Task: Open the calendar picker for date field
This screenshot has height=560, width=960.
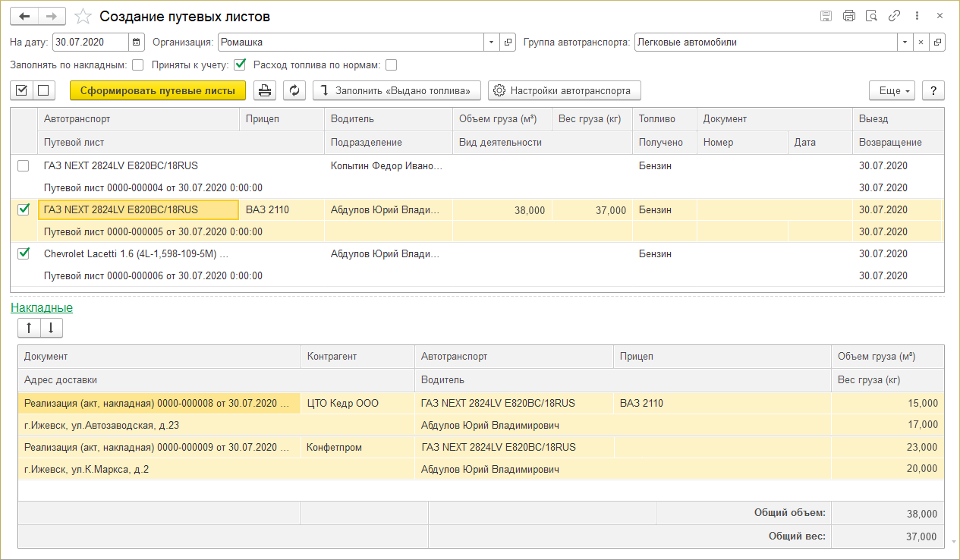Action: [137, 42]
